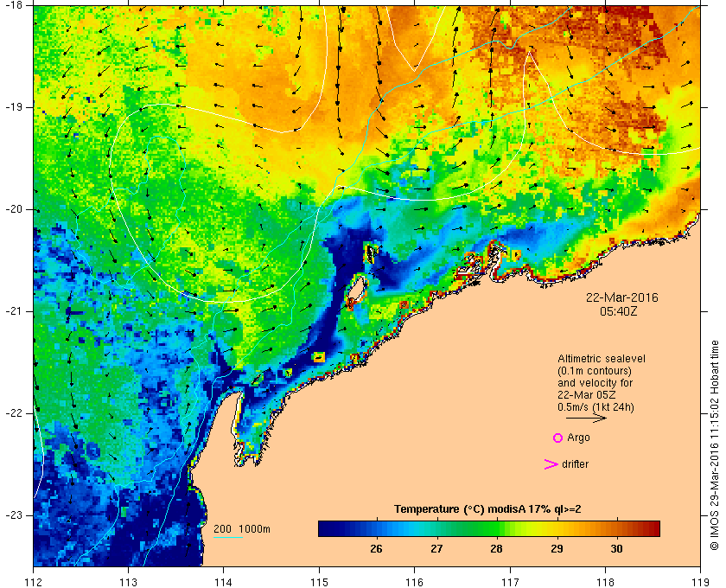Click latitude axis label -23
This screenshot has width=726, height=588.
[13, 515]
